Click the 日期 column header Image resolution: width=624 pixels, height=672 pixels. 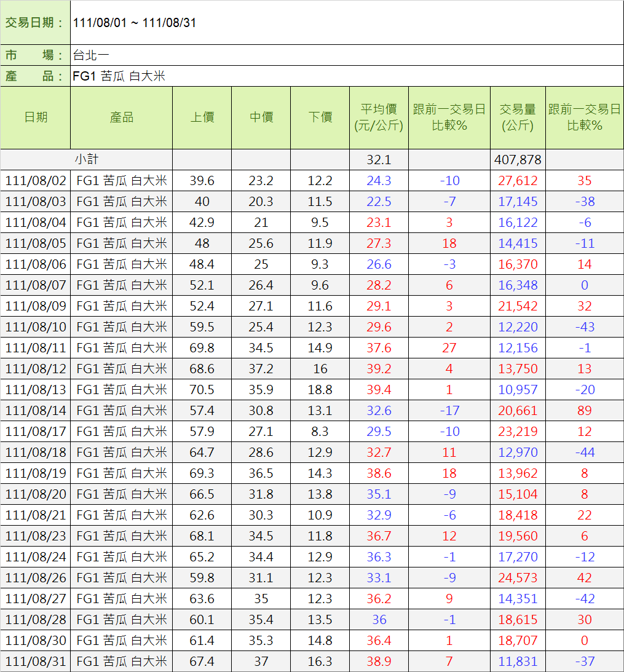point(36,117)
